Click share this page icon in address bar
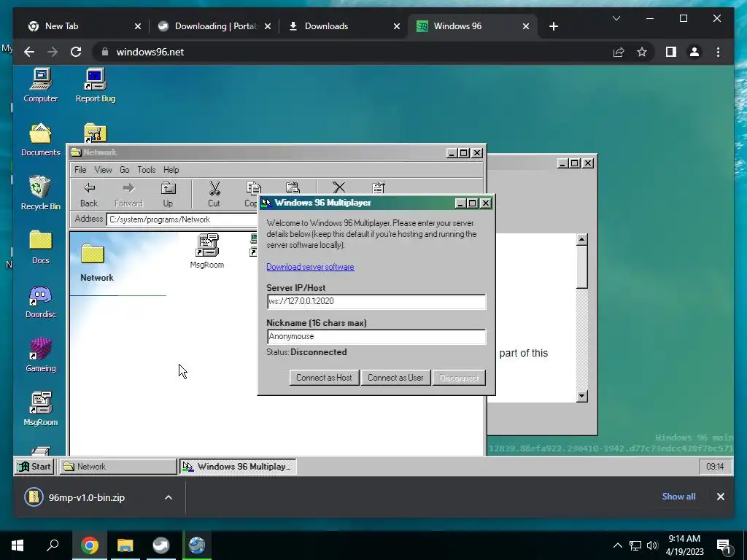 pyautogui.click(x=619, y=52)
